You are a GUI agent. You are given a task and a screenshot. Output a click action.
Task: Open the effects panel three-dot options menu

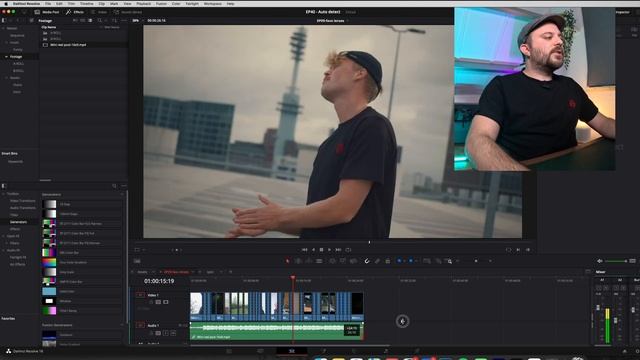click(124, 186)
